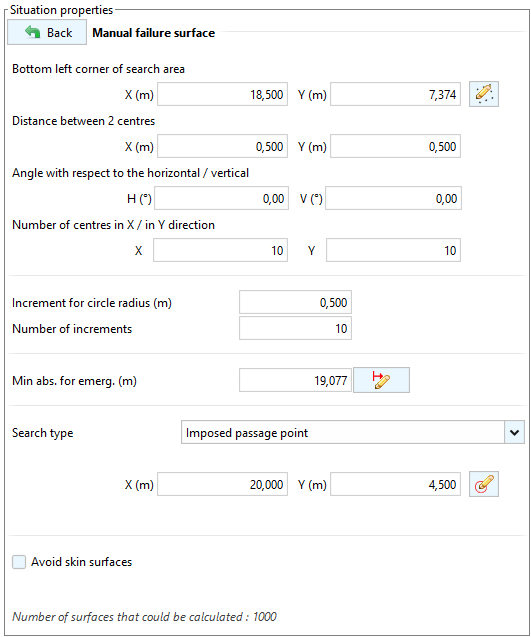Viewport: 531px width, 637px height.
Task: Edit distance between centres X field
Action: [222, 146]
